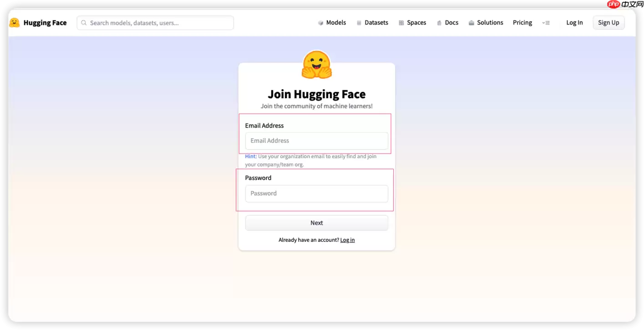Click the Hugging Face brand name text
644x330 pixels.
point(45,23)
